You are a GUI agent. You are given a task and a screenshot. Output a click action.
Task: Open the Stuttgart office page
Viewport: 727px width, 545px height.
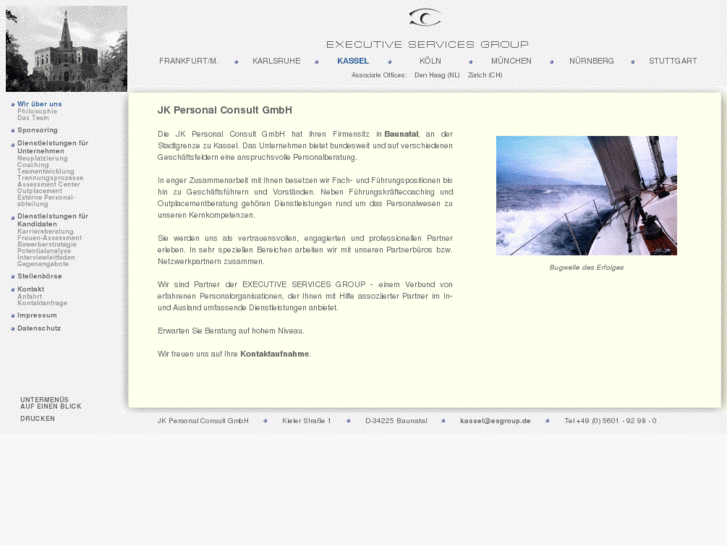tap(673, 61)
